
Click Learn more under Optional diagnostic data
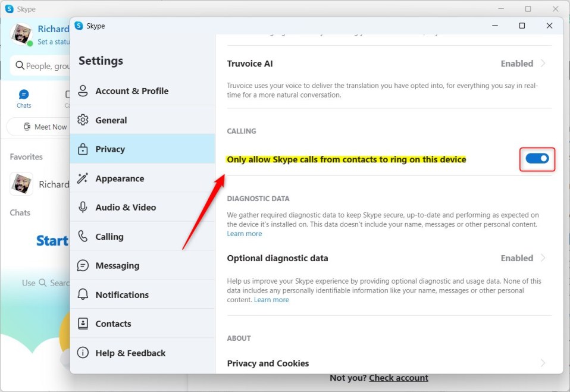click(x=271, y=300)
